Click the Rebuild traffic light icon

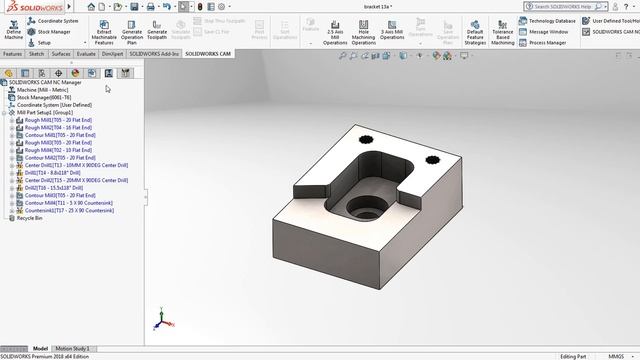(x=200, y=7)
